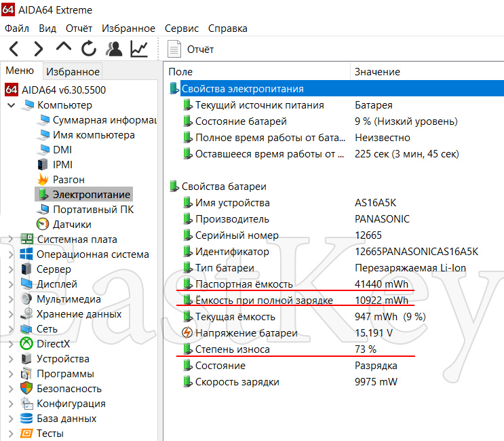The height and width of the screenshot is (441, 504).
Task: Select Имя компьютера tree item
Action: click(x=94, y=135)
